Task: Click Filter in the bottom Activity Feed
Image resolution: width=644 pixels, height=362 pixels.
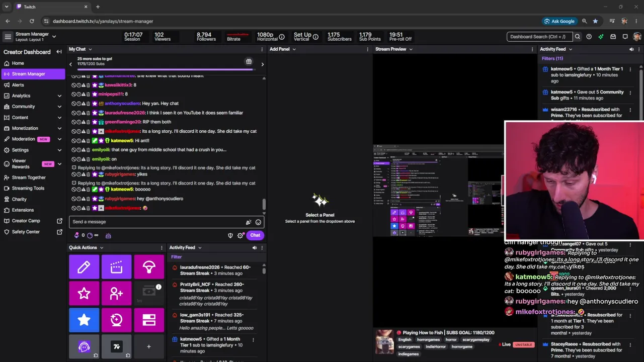Action: (x=176, y=257)
